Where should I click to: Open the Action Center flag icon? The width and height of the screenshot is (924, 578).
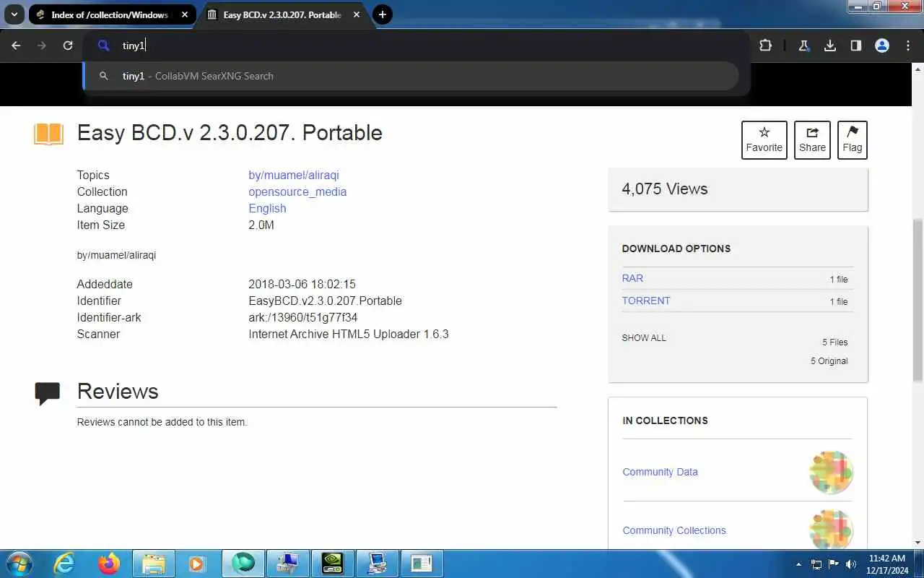click(834, 564)
